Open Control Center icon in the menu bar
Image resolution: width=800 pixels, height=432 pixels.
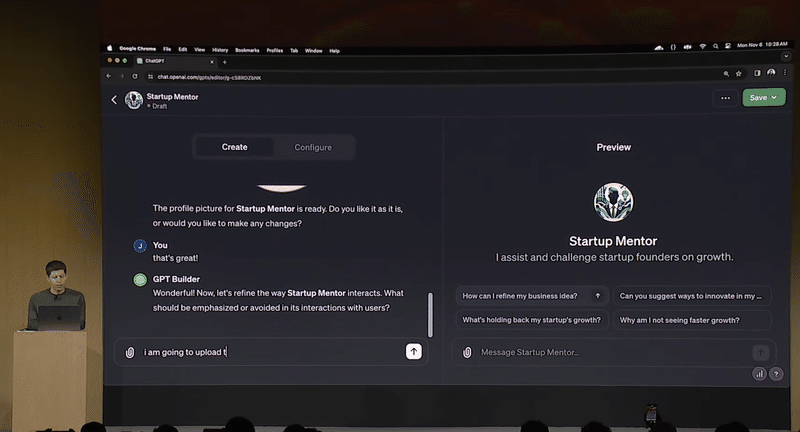click(728, 46)
